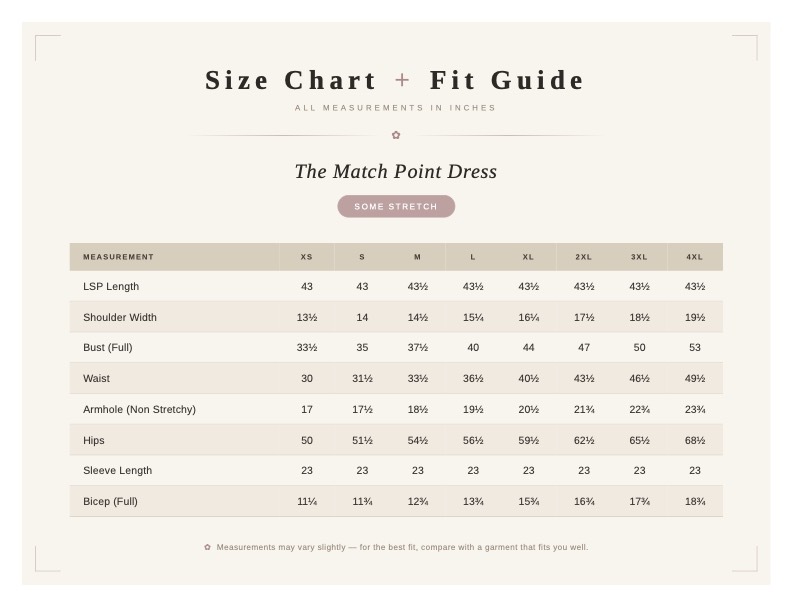The height and width of the screenshot is (612, 792).
Task: Click the Hips value for size 4XL
Action: coord(695,440)
